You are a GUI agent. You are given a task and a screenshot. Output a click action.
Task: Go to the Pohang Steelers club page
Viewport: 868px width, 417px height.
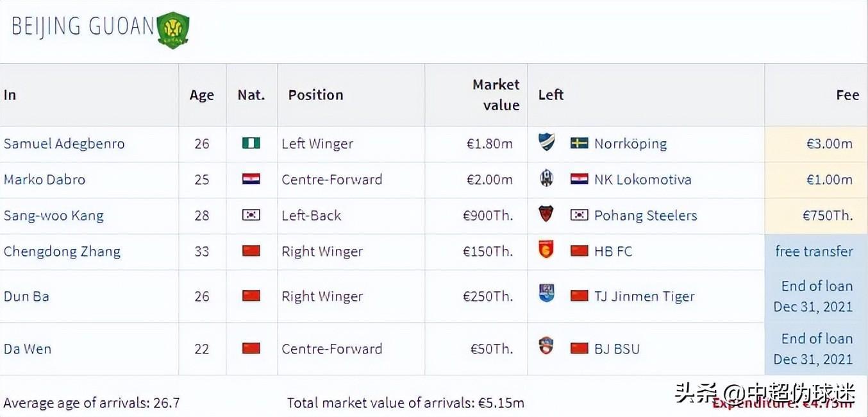point(646,216)
